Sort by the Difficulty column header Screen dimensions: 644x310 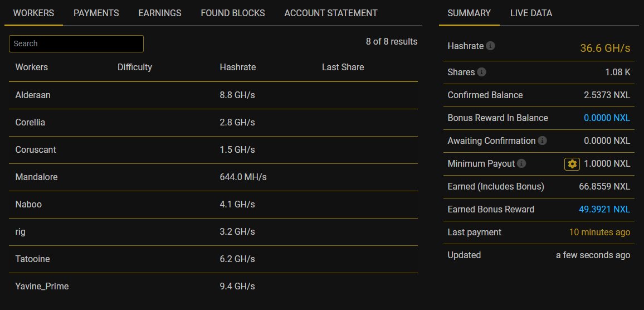pos(135,67)
